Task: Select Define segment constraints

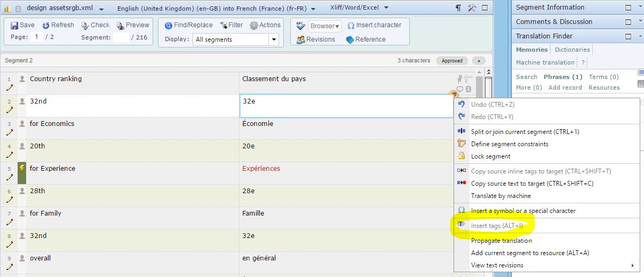Action: point(547,144)
